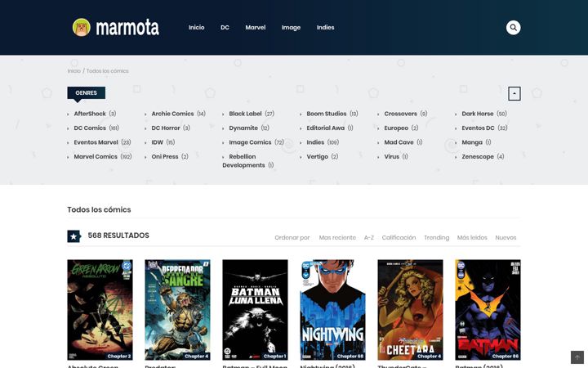Screen dimensions: 588x368
Task: Filter by AfterShock genre
Action: [x=90, y=114]
